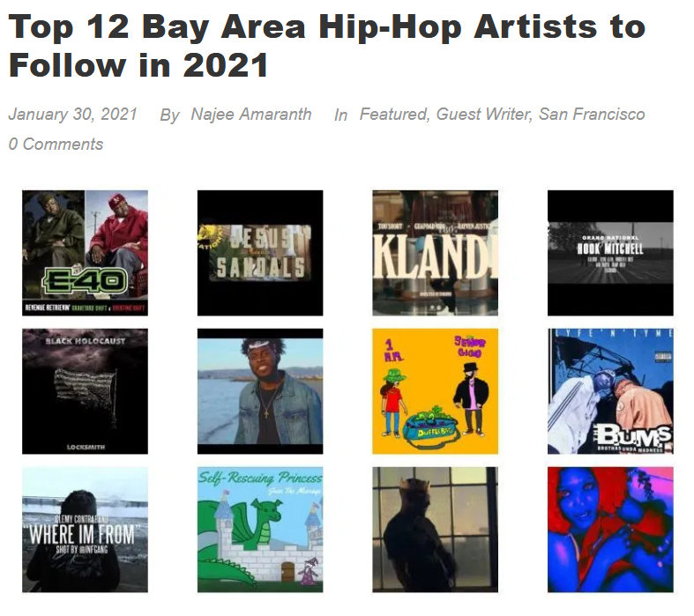Select the yellow Duffle Bag cartoon cover
Viewport: 694px width, 616px height.
tap(435, 391)
